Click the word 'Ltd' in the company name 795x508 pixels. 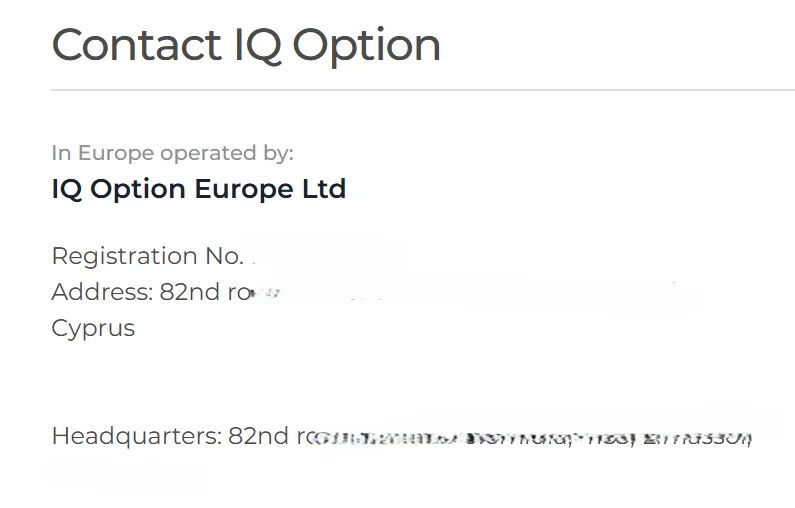(324, 188)
